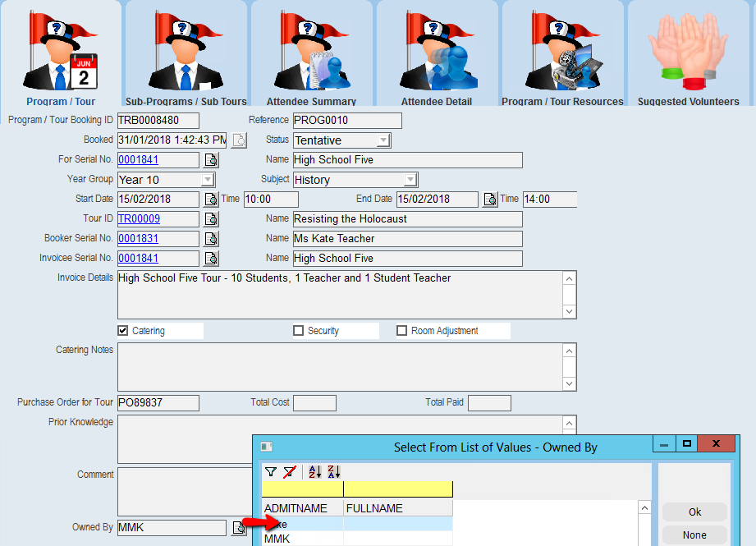
Task: Sort list descending Z to A
Action: pos(333,472)
